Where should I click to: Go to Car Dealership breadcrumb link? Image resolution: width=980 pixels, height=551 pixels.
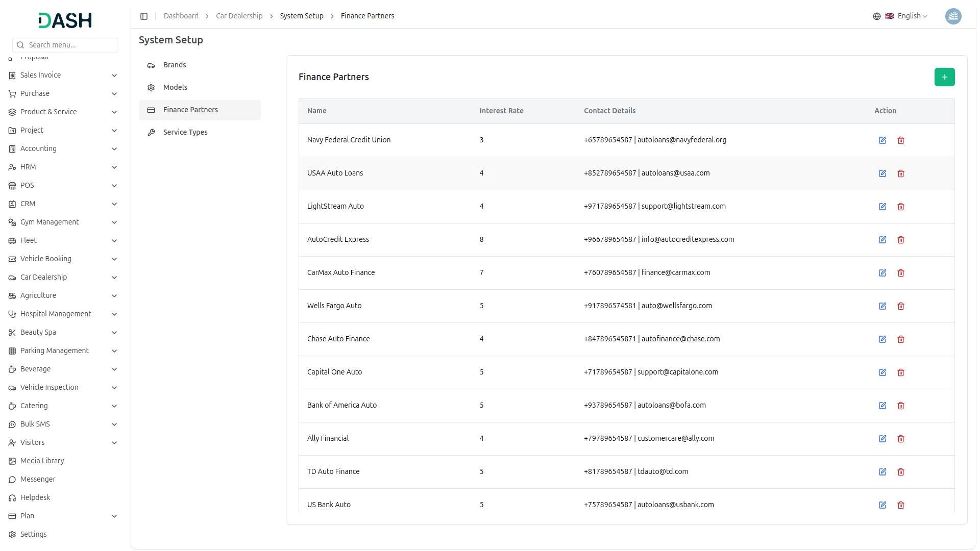tap(239, 16)
